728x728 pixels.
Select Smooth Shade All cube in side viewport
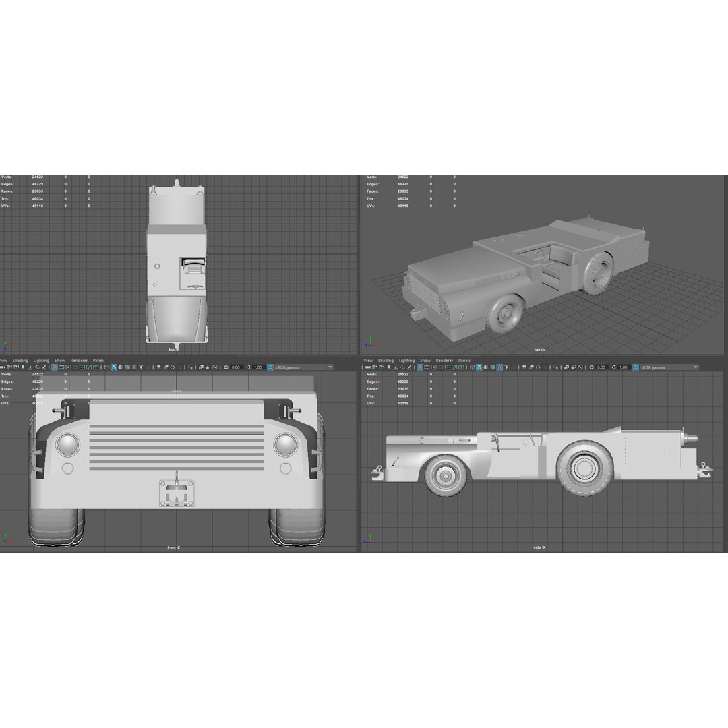pos(479,367)
